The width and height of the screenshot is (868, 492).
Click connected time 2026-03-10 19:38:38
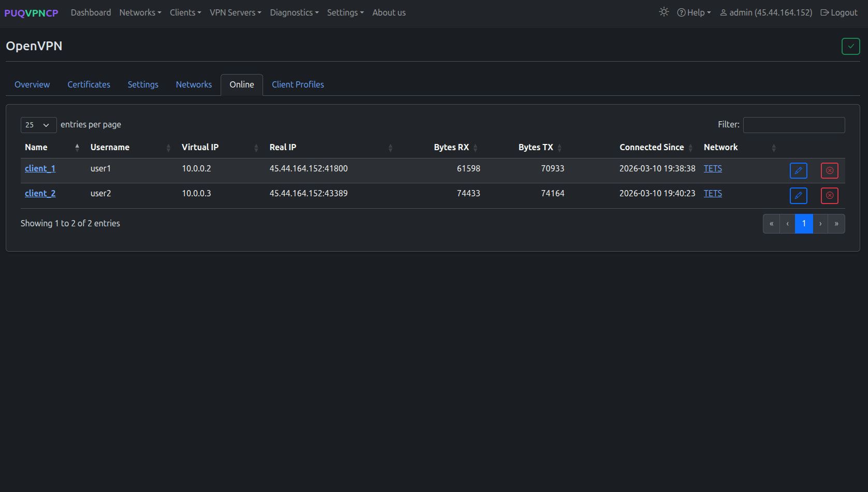point(657,168)
